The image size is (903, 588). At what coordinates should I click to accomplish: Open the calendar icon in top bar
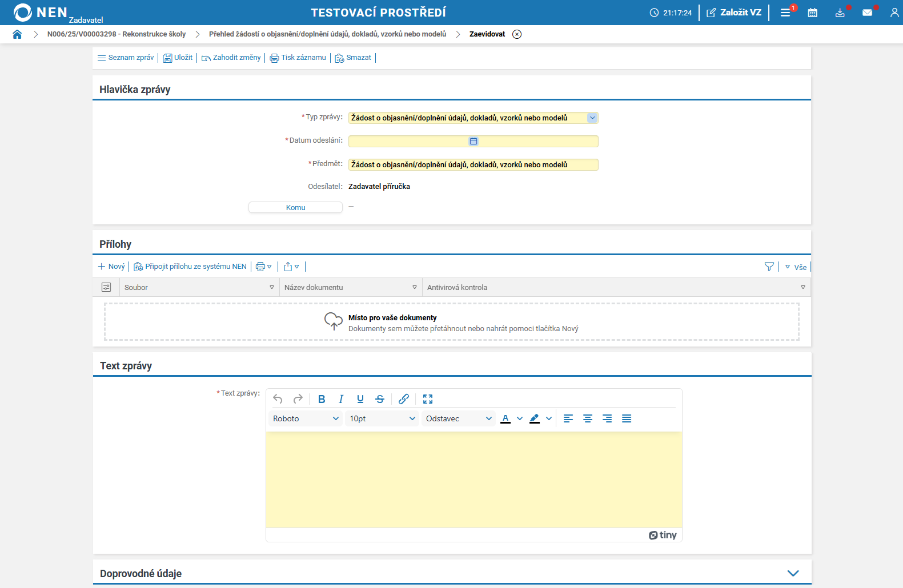click(x=812, y=13)
